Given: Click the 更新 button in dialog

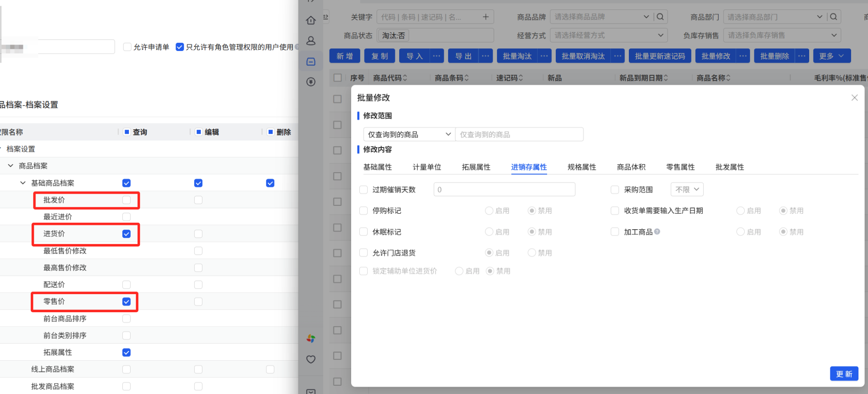Looking at the screenshot, I should pos(844,374).
